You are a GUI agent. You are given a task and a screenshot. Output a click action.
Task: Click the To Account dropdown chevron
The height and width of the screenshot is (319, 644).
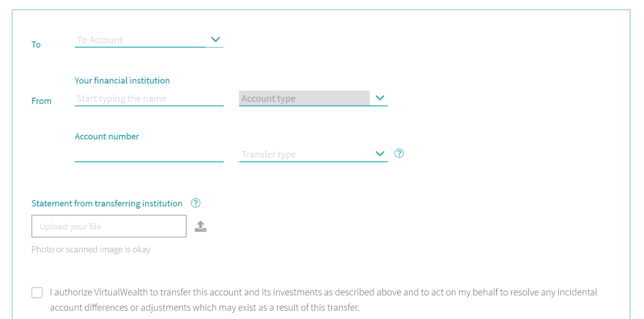[215, 39]
